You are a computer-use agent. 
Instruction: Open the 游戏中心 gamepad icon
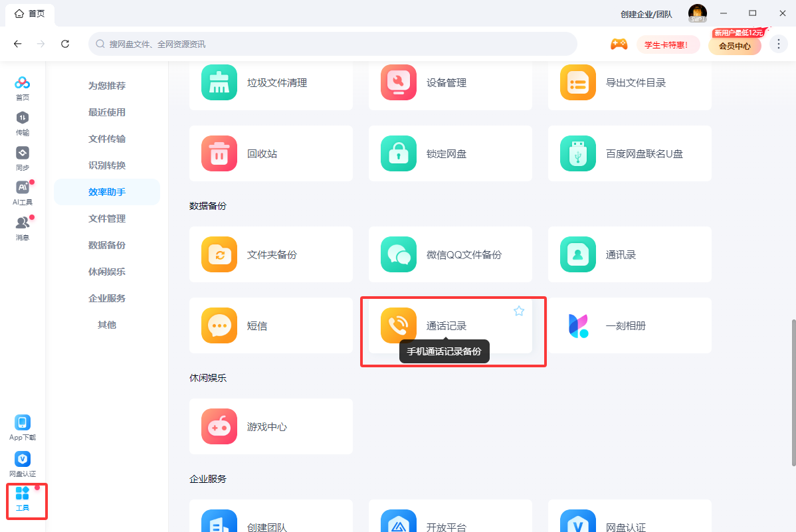coord(219,426)
